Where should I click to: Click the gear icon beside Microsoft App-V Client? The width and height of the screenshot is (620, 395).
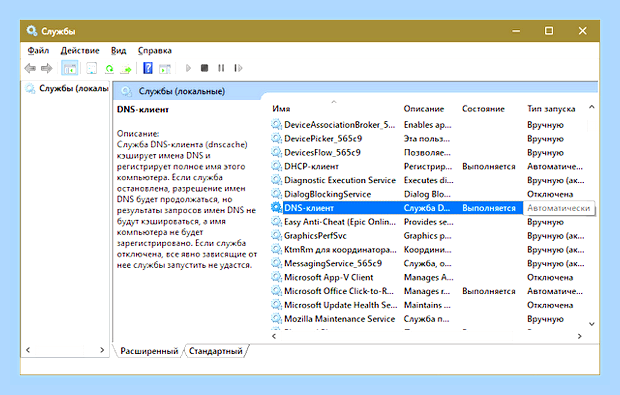(x=276, y=277)
